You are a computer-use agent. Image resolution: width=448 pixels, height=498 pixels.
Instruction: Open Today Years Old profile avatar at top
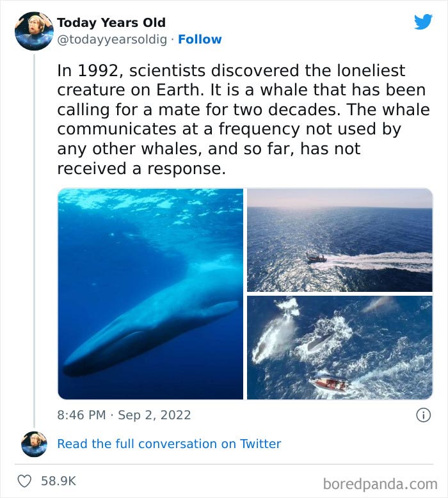click(x=33, y=31)
